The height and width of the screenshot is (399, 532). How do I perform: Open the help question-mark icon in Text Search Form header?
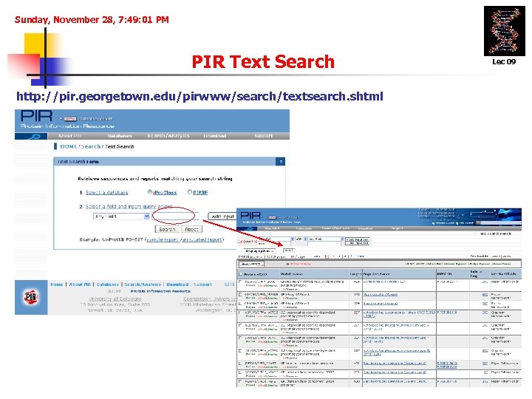[281, 162]
